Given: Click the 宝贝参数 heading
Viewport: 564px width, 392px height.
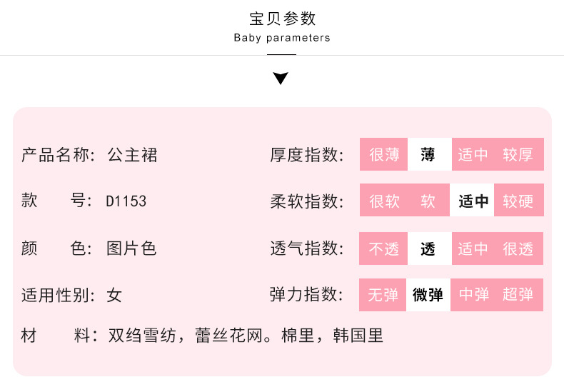Looking at the screenshot, I should 282,19.
